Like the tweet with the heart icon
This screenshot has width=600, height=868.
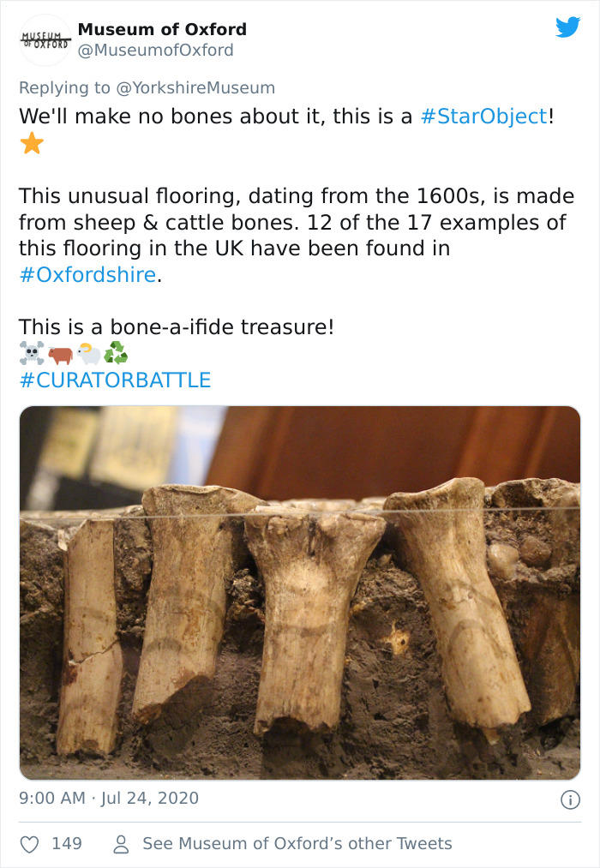[x=29, y=844]
